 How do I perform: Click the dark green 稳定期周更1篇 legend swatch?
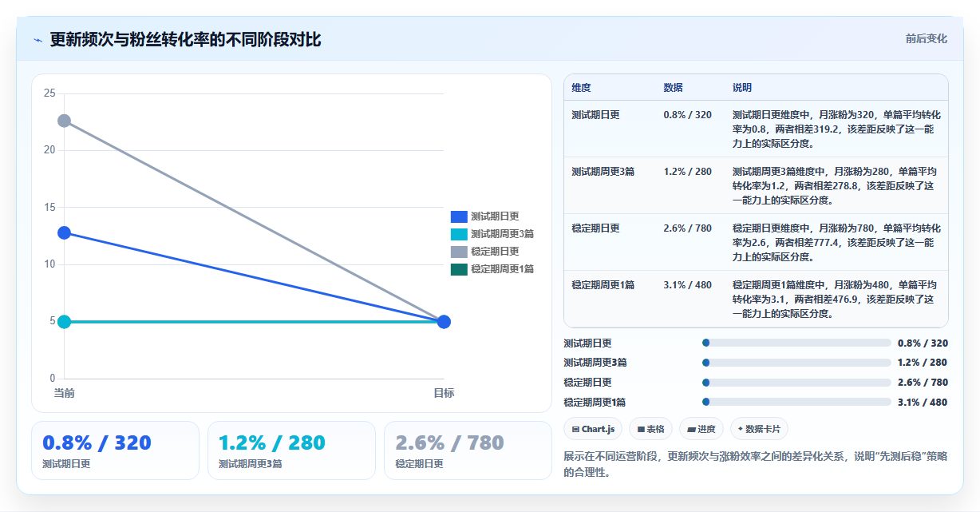click(x=459, y=269)
